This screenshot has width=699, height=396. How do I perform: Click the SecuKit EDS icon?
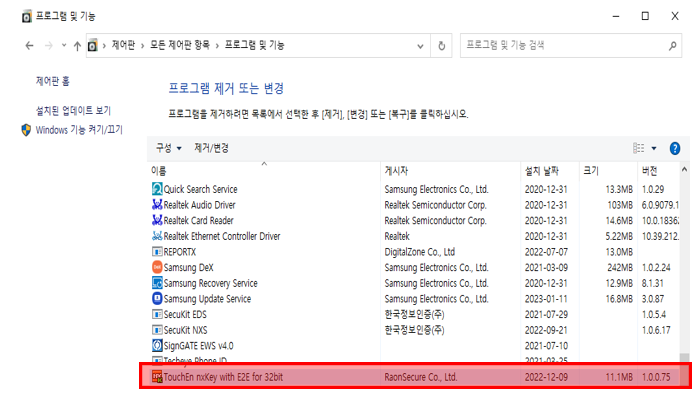[x=157, y=314]
